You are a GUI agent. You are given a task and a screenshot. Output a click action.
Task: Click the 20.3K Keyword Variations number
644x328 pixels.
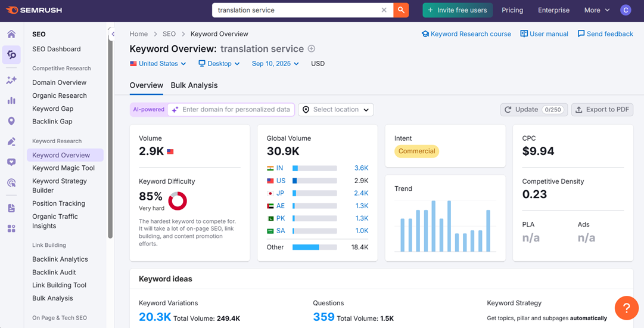coord(155,317)
